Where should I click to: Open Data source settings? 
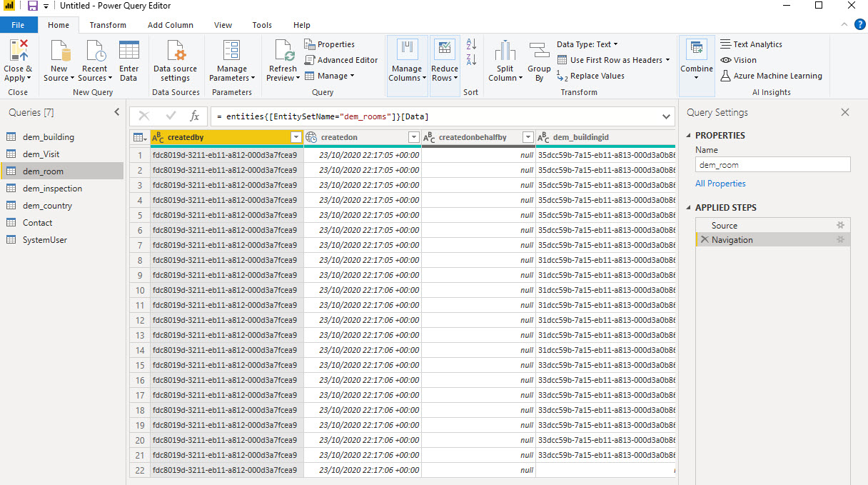pyautogui.click(x=175, y=61)
